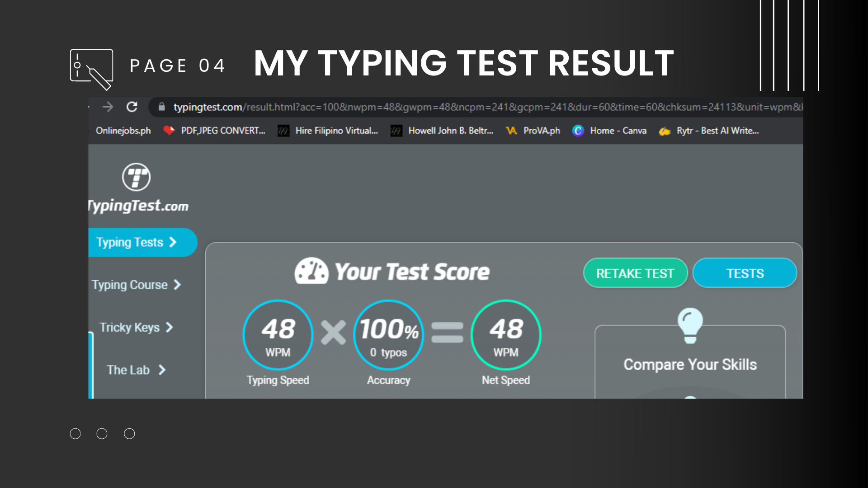The image size is (868, 488).
Task: Click the speedometer icon beside Your Test Score
Action: coord(311,272)
